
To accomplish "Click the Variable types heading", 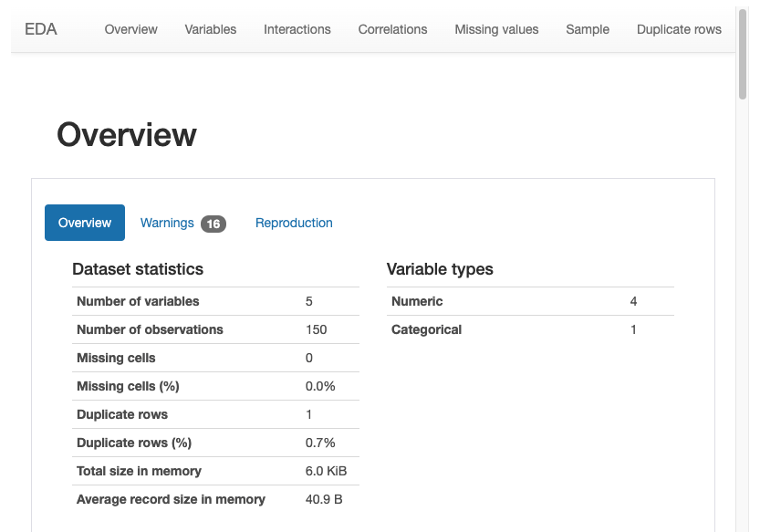I will [440, 269].
